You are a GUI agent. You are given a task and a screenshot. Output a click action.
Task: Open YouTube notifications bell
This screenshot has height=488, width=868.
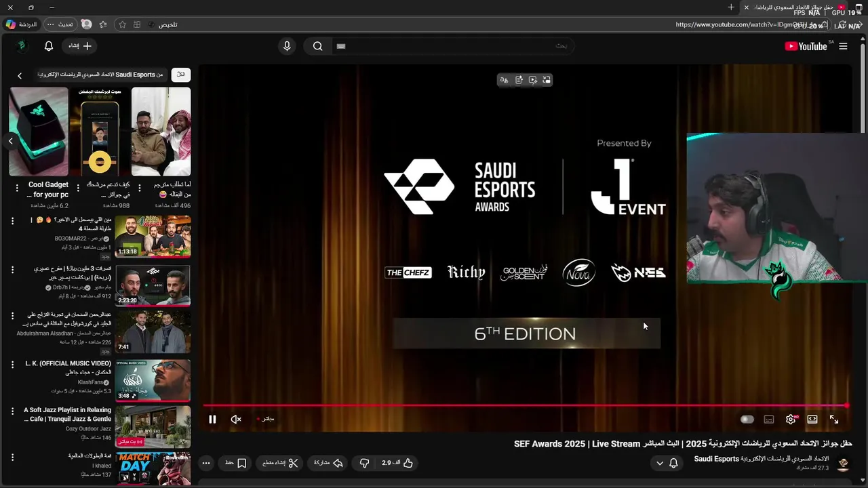[49, 46]
